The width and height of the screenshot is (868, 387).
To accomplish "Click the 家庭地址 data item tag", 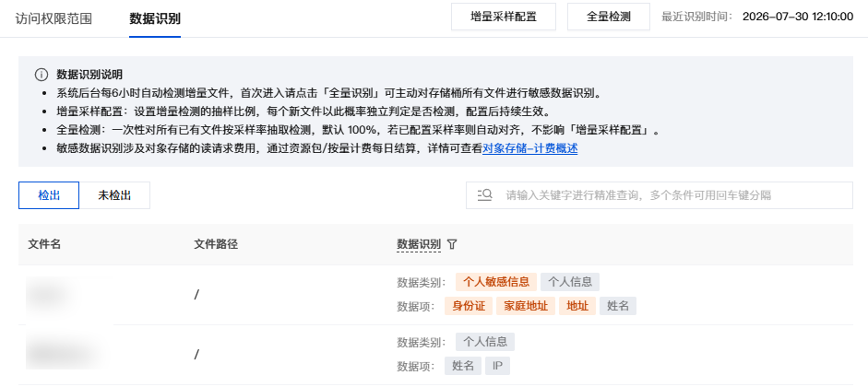I will click(x=526, y=306).
